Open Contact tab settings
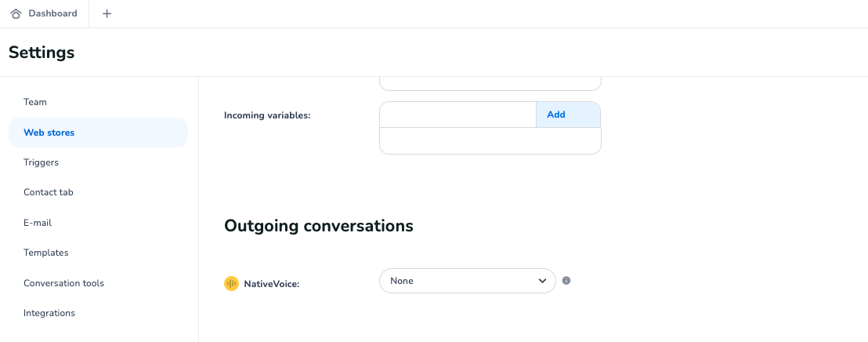This screenshot has height=342, width=868. pyautogui.click(x=49, y=192)
